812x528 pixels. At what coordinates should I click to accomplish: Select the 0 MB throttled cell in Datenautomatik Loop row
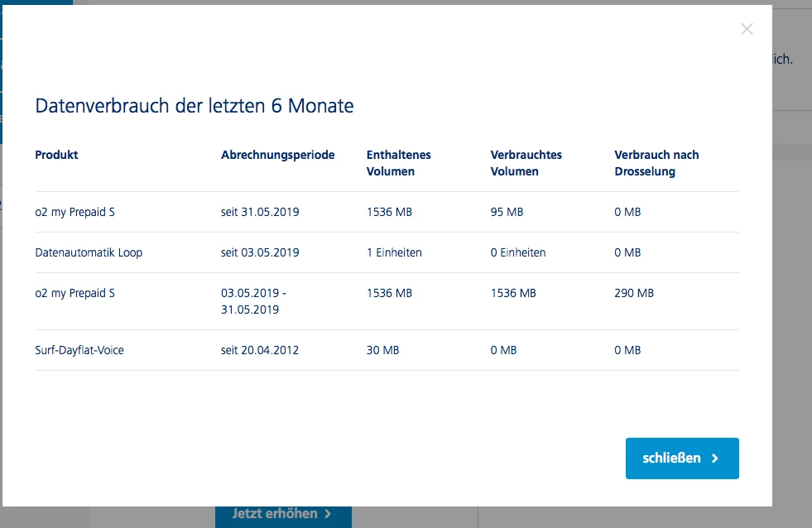click(x=627, y=252)
